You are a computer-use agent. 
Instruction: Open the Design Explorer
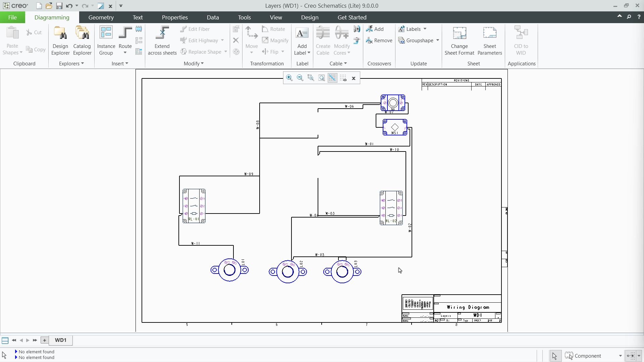pos(60,41)
